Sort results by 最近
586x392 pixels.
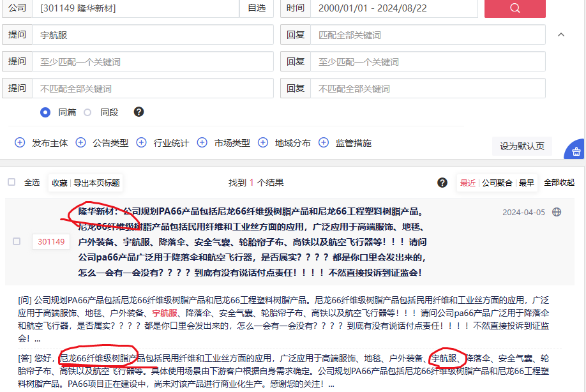(x=467, y=183)
